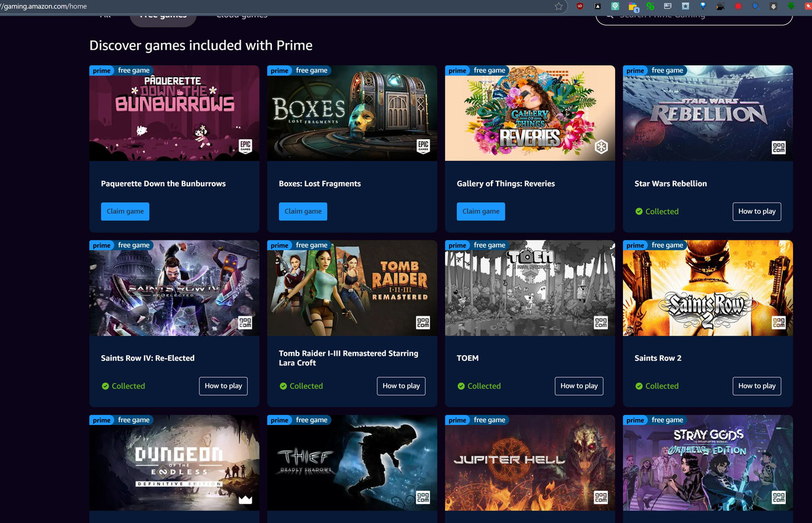The width and height of the screenshot is (812, 523).
Task: Open the Jupiter Hell thumbnail
Action: coord(530,463)
